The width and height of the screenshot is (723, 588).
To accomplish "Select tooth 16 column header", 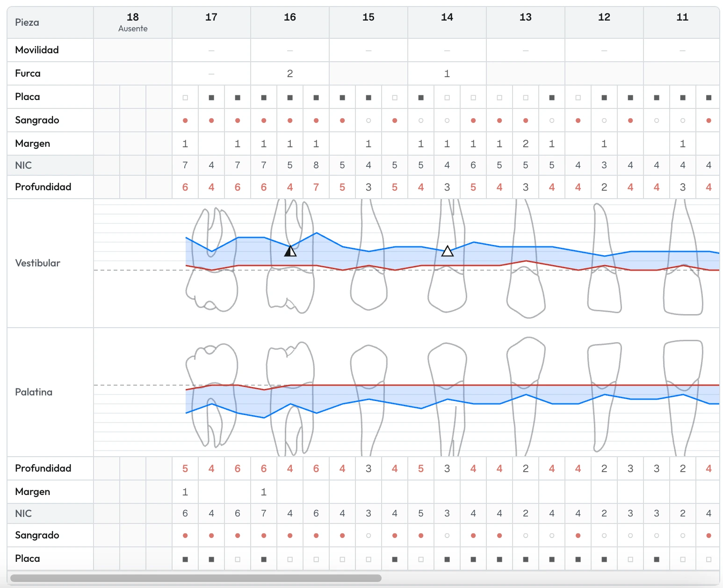I will point(290,22).
